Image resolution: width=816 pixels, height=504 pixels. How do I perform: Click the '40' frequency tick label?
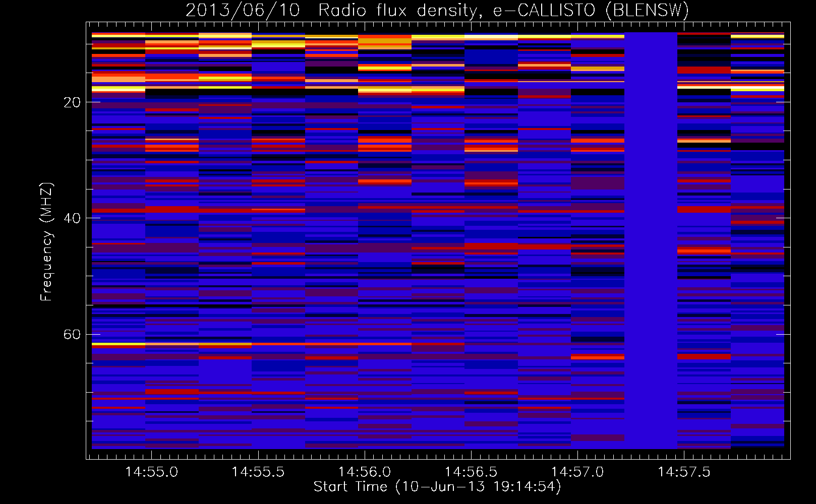pos(72,218)
